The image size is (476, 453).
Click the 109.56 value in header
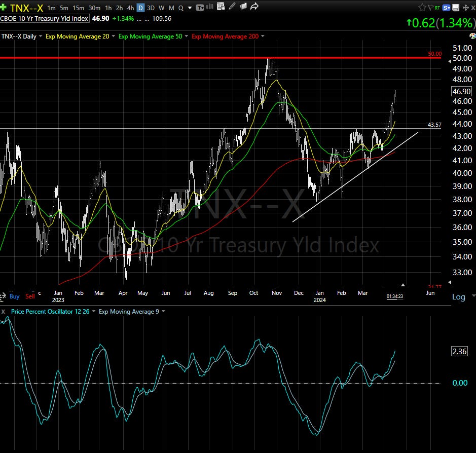(x=162, y=19)
